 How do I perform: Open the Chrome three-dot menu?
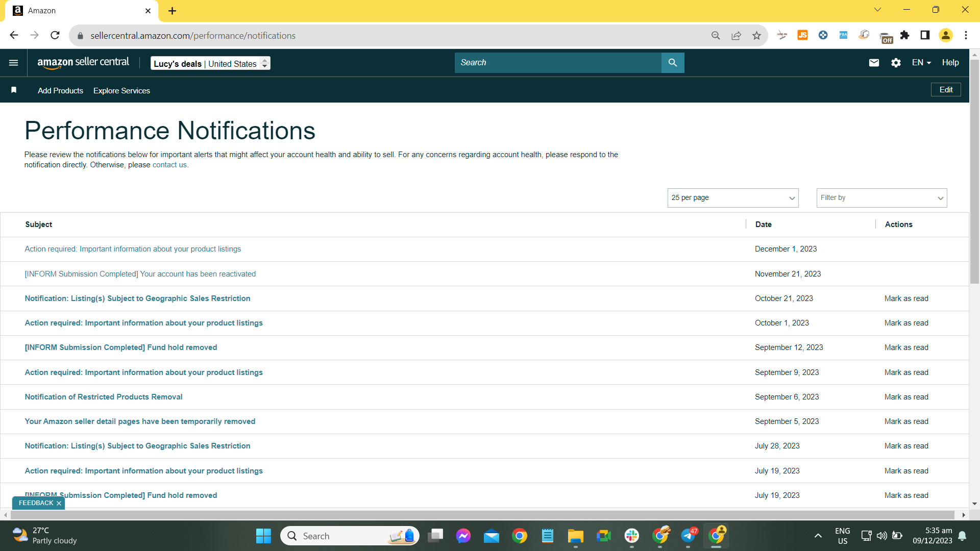point(966,35)
